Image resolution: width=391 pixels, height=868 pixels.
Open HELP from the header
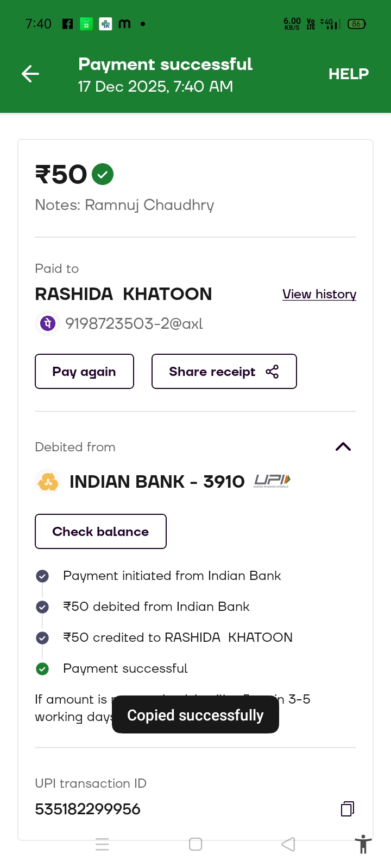348,74
